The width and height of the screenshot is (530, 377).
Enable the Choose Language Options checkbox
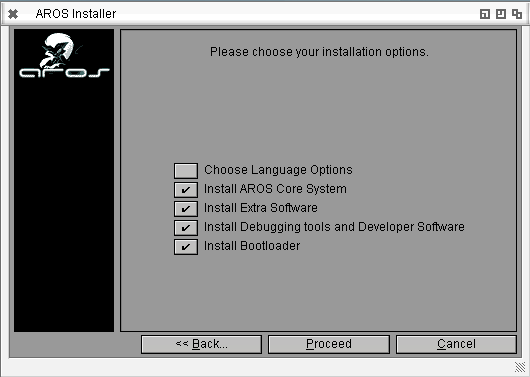click(x=186, y=171)
